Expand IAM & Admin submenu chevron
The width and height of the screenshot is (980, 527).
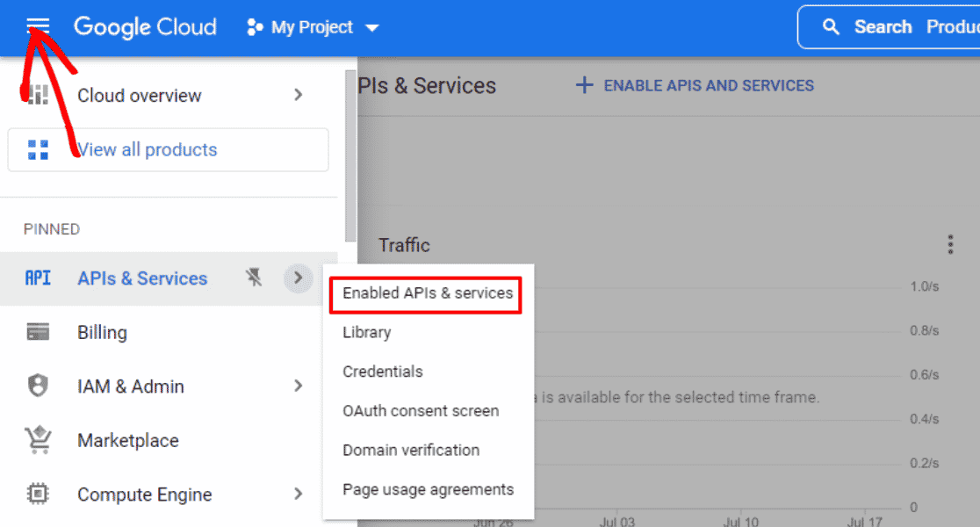(298, 386)
